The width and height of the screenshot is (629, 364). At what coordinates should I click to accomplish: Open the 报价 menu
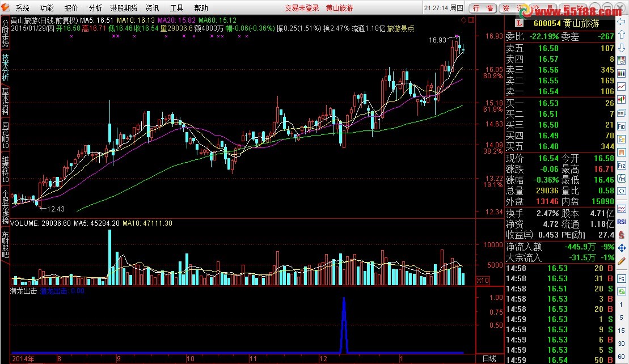71,8
